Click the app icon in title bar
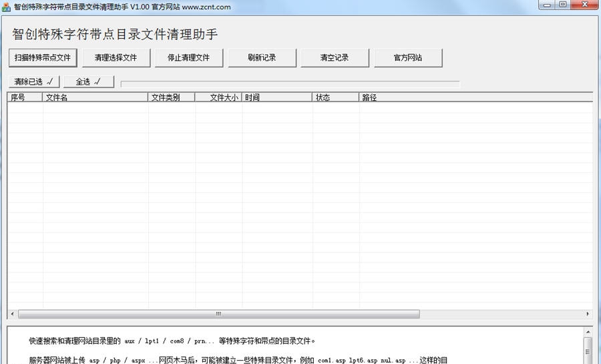Viewport: 601px width, 364px height. [x=7, y=7]
